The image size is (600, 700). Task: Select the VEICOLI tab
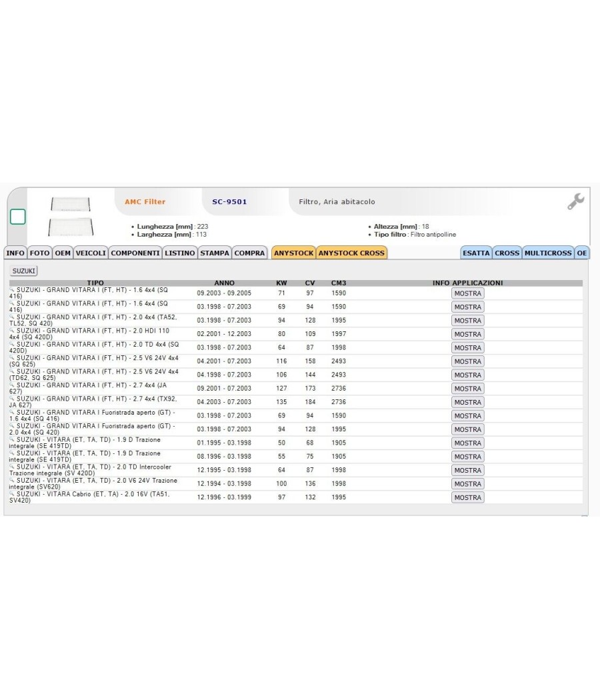[x=91, y=253]
